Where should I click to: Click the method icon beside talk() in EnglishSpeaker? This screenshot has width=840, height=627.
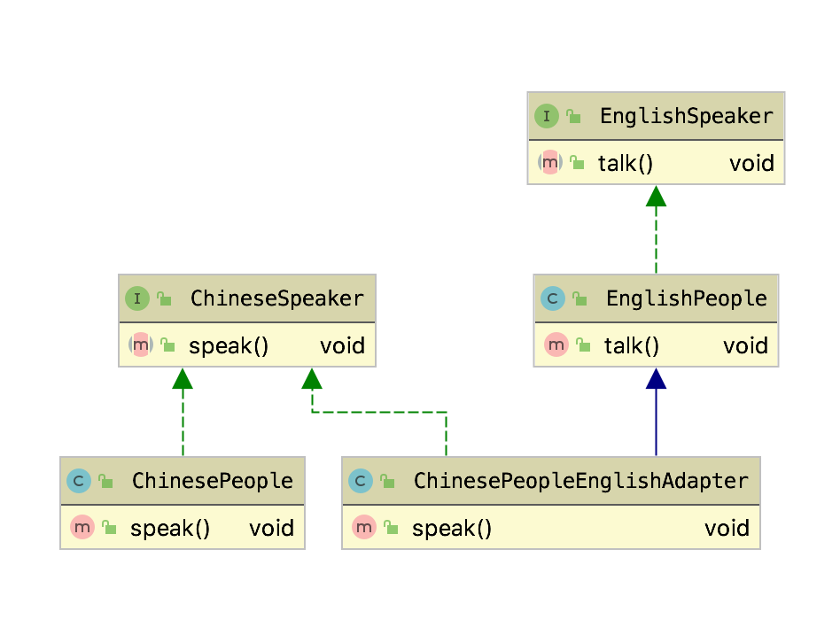point(549,163)
